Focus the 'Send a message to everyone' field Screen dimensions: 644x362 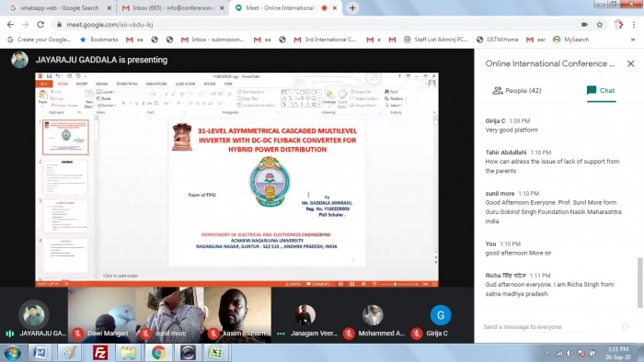click(x=549, y=327)
